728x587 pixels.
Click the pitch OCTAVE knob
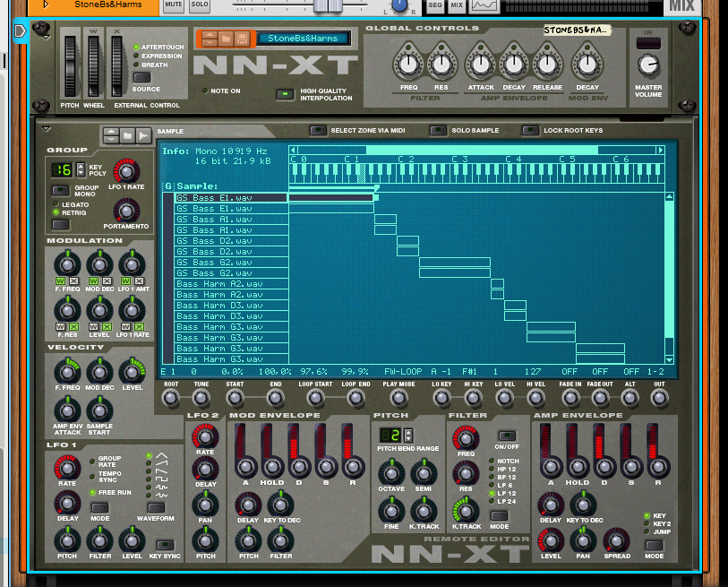pos(391,473)
